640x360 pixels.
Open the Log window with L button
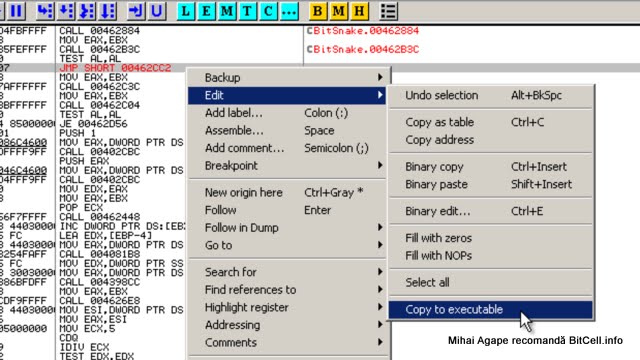coord(186,11)
